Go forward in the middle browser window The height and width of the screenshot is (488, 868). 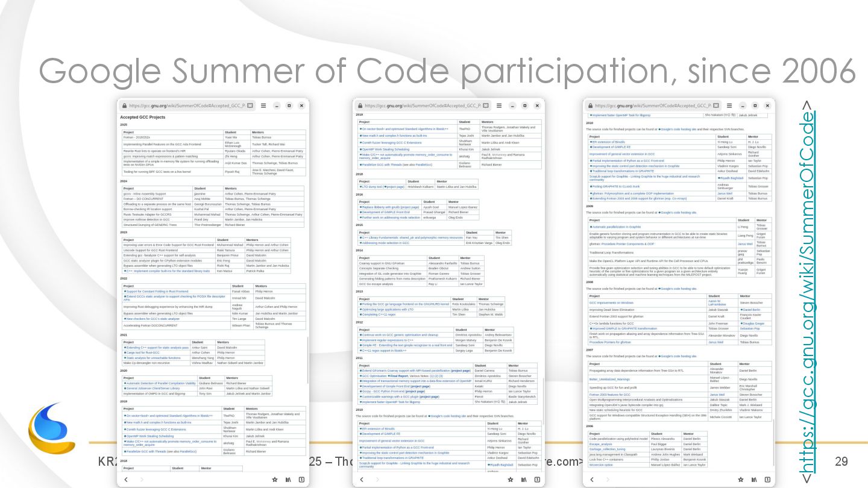click(379, 480)
